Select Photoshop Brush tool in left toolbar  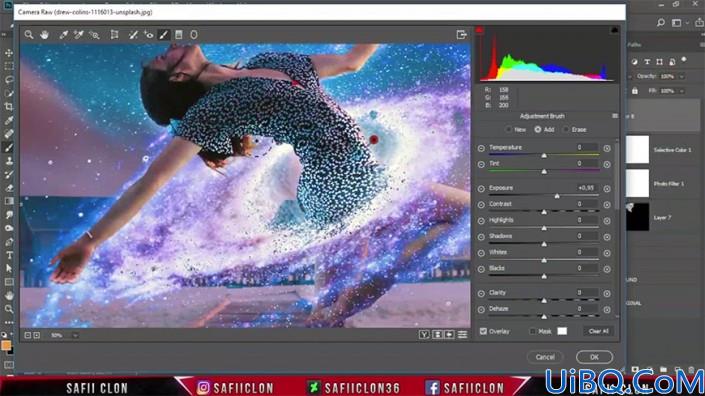[9, 147]
